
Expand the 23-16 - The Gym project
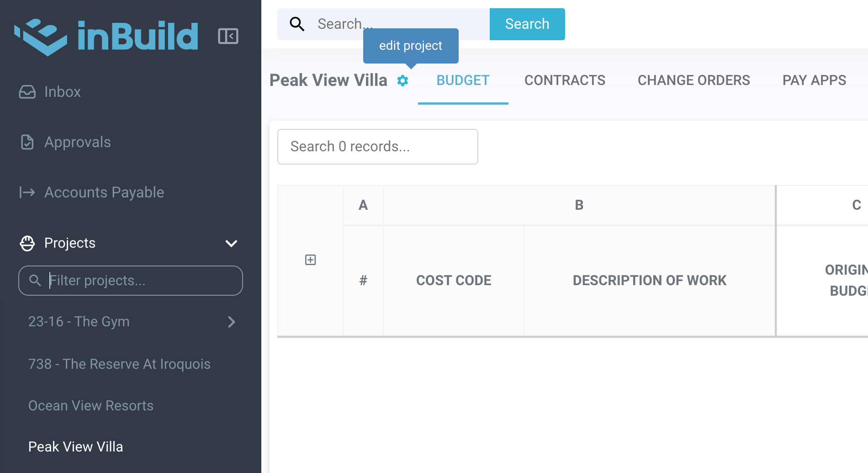(x=231, y=322)
